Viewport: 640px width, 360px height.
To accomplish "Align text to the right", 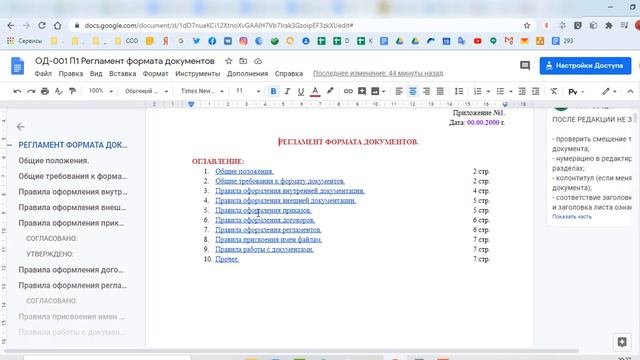I will click(426, 91).
